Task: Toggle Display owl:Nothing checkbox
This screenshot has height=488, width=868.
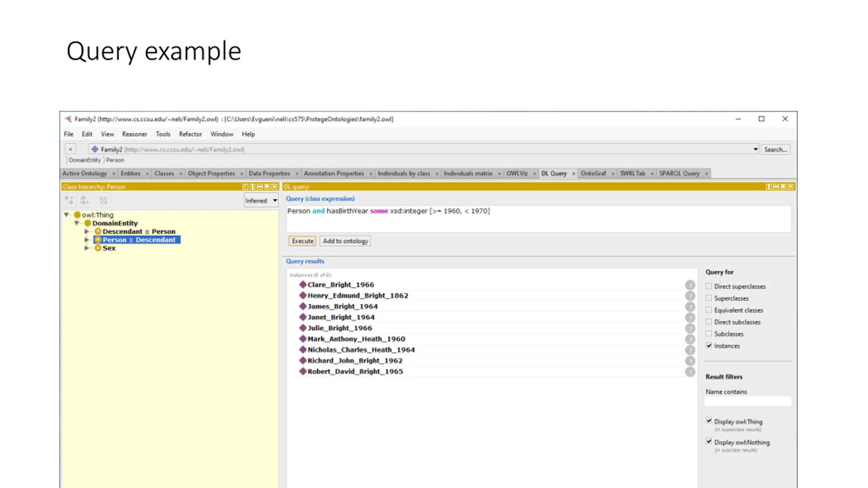Action: pos(709,441)
